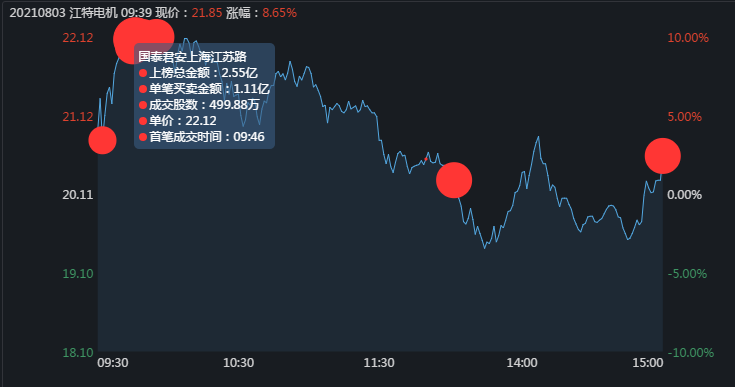Click the 14:00 time axis label
735x387 pixels.
point(522,363)
